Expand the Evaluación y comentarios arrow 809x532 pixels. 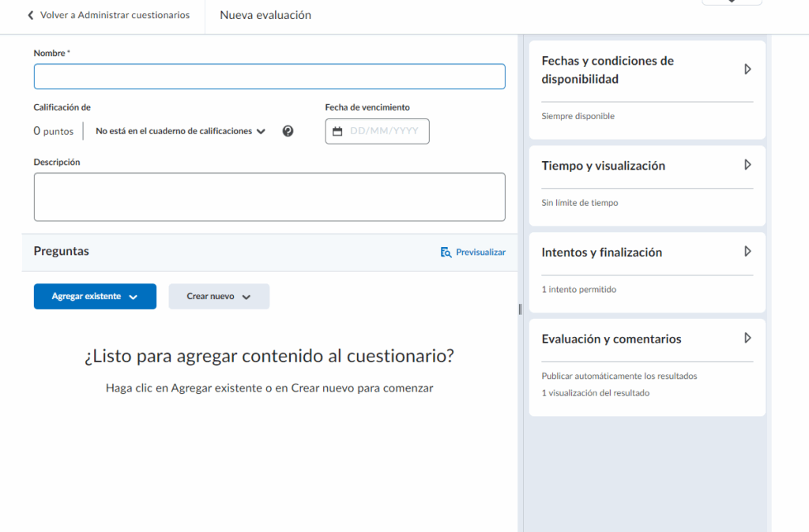(x=747, y=338)
